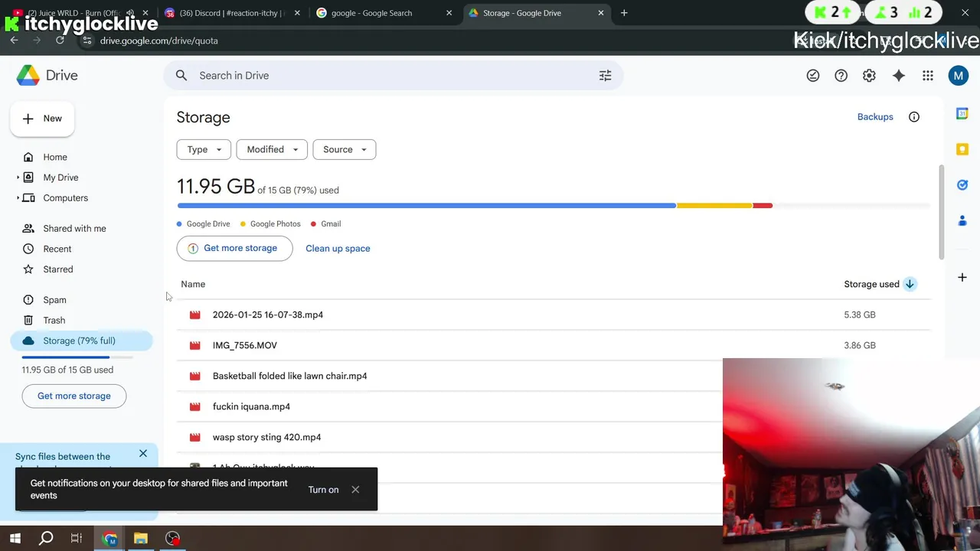Open the Gemini sparkle icon
The height and width of the screenshot is (551, 980).
point(899,75)
